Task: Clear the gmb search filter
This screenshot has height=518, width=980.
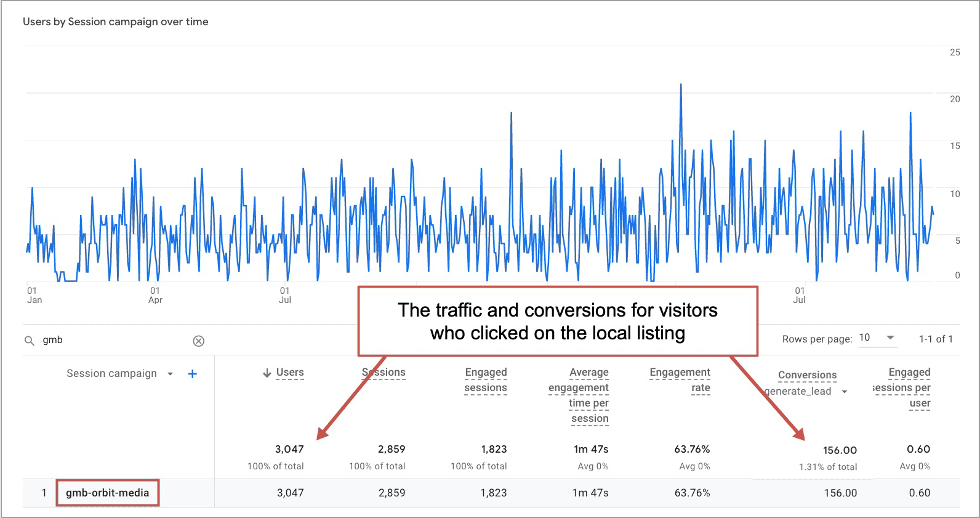Action: pos(198,341)
